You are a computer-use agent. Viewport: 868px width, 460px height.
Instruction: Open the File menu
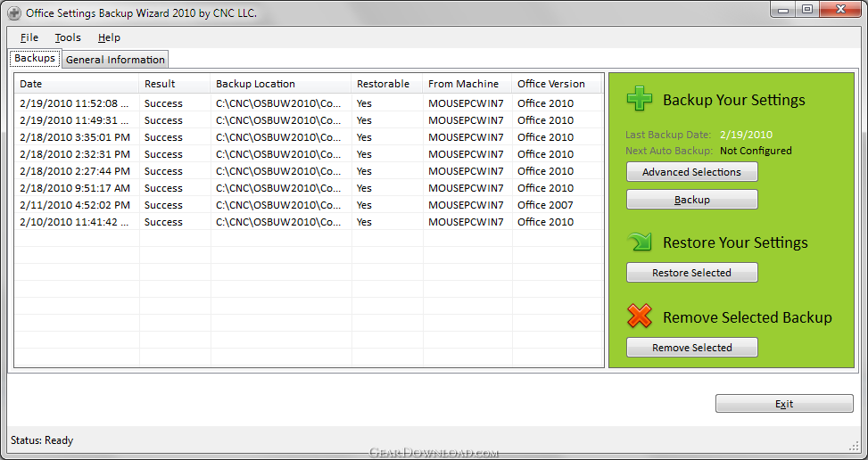coord(29,37)
